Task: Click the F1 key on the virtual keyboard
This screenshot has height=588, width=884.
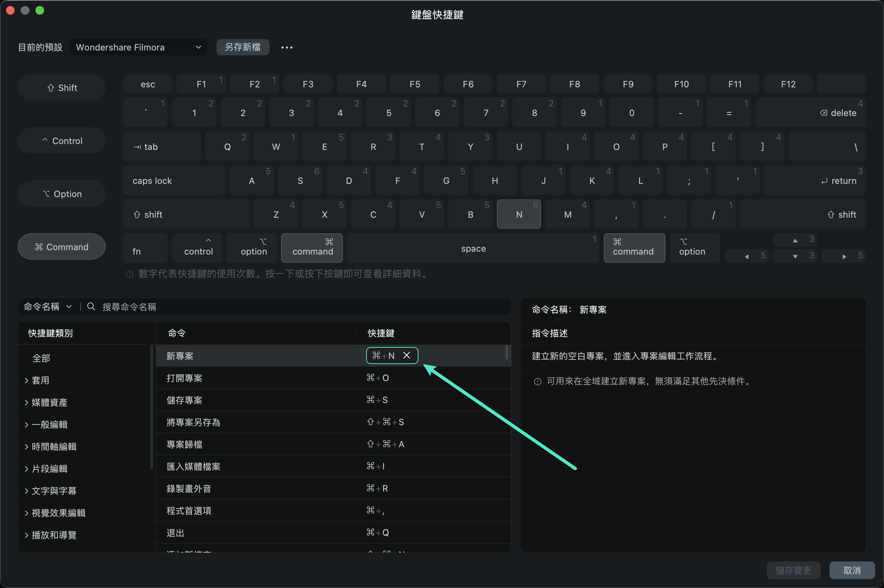Action: pyautogui.click(x=201, y=84)
